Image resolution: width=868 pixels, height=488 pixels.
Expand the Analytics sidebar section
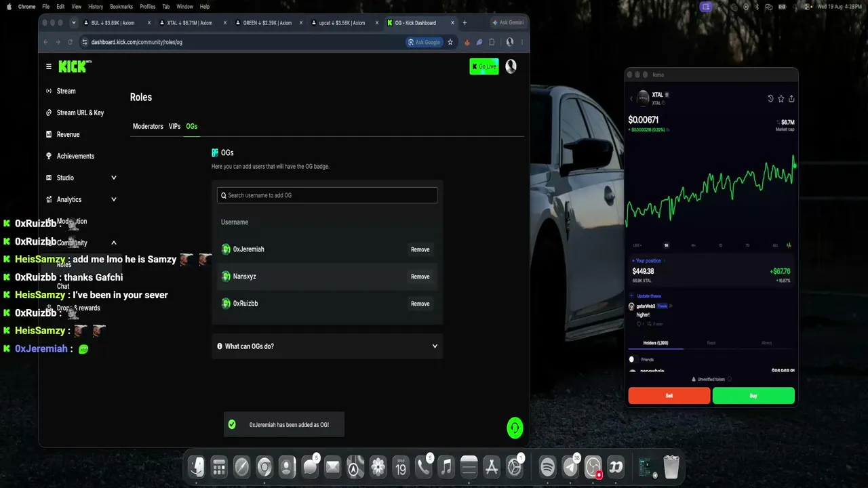tap(114, 199)
